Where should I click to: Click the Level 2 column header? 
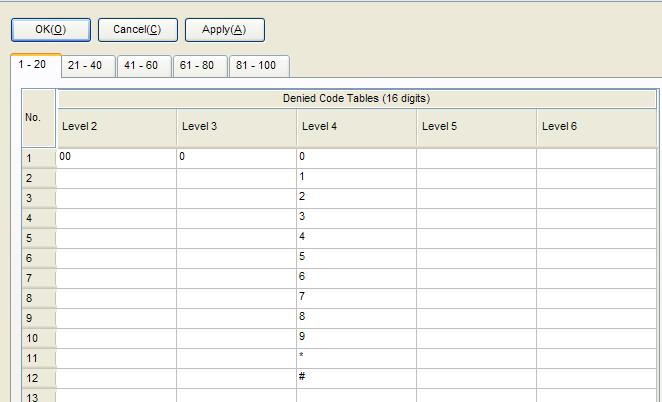[116, 127]
